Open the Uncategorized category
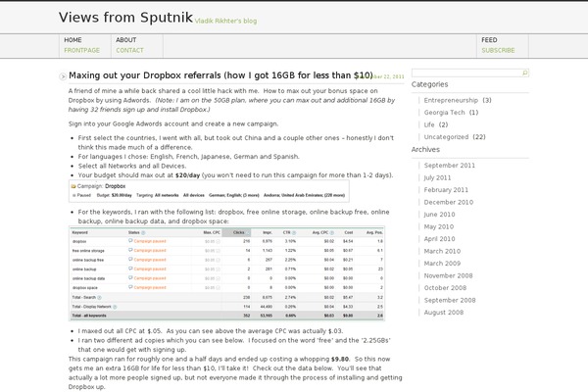Image resolution: width=588 pixels, height=392 pixels. [446, 137]
